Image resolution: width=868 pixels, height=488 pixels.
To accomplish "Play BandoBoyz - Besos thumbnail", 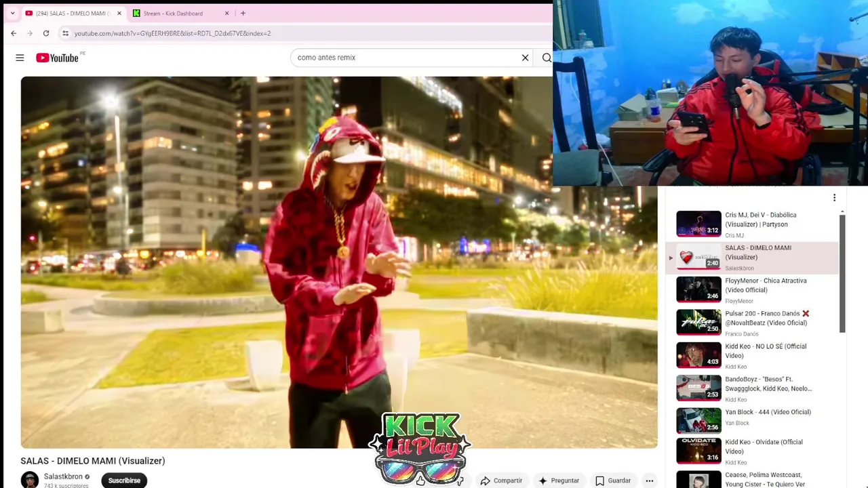I will [698, 388].
